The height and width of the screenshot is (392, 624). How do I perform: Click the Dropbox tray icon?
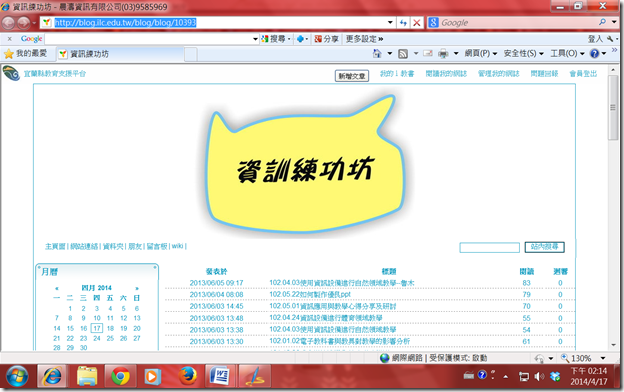coord(555,376)
